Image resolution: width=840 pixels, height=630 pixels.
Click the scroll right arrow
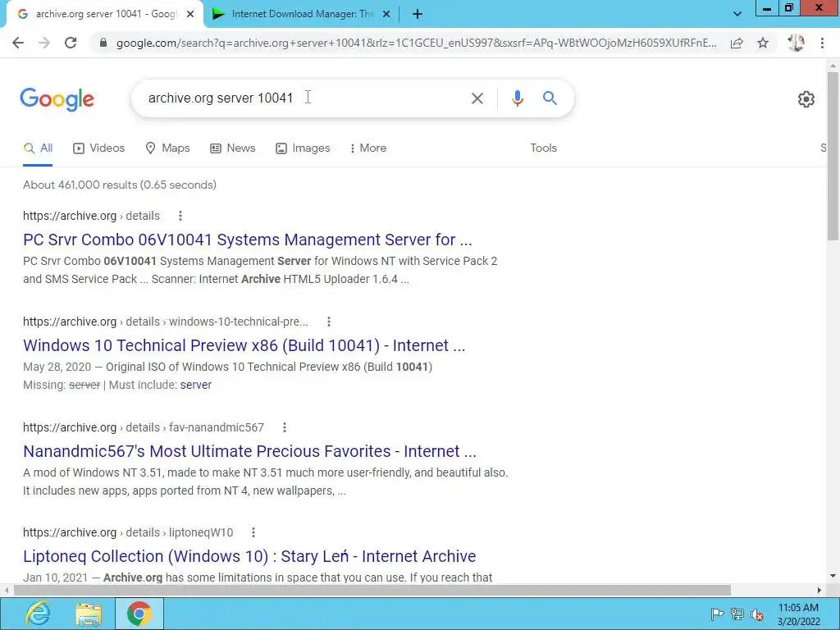coord(819,590)
